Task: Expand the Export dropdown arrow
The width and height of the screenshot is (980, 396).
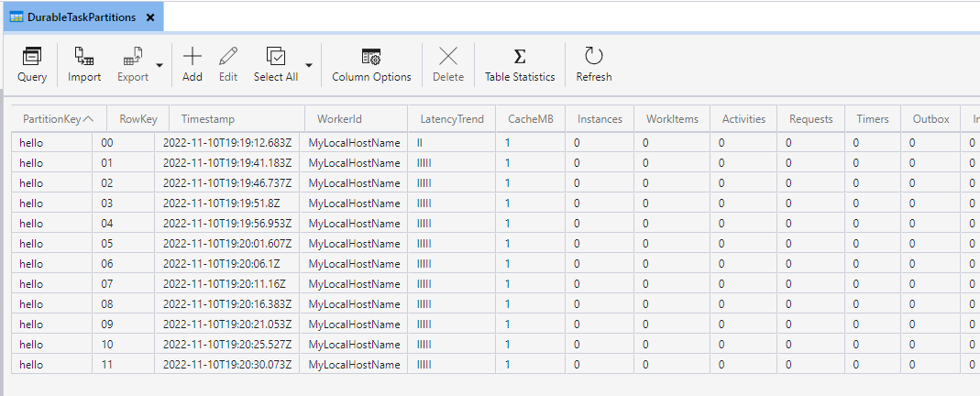Action: (x=160, y=65)
